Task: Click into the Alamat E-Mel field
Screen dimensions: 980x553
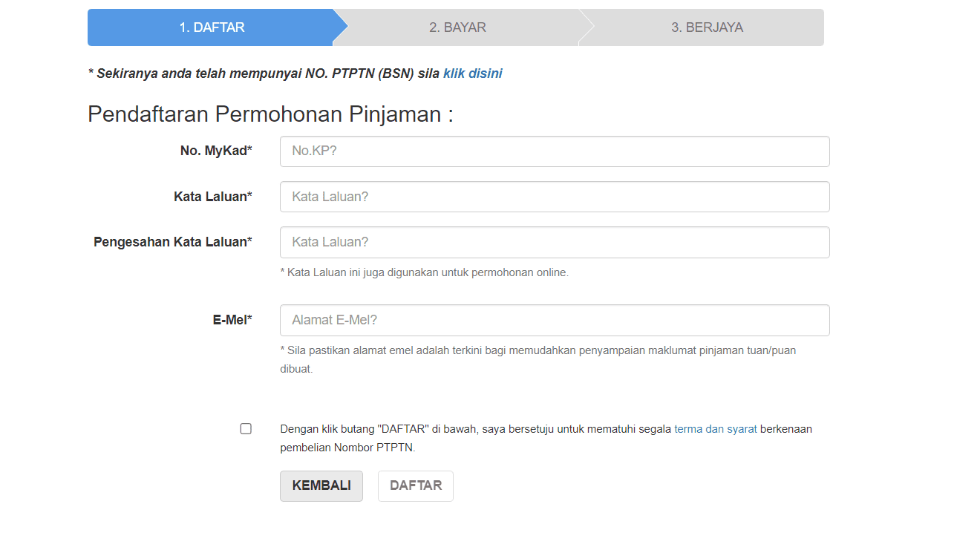Action: [x=555, y=320]
